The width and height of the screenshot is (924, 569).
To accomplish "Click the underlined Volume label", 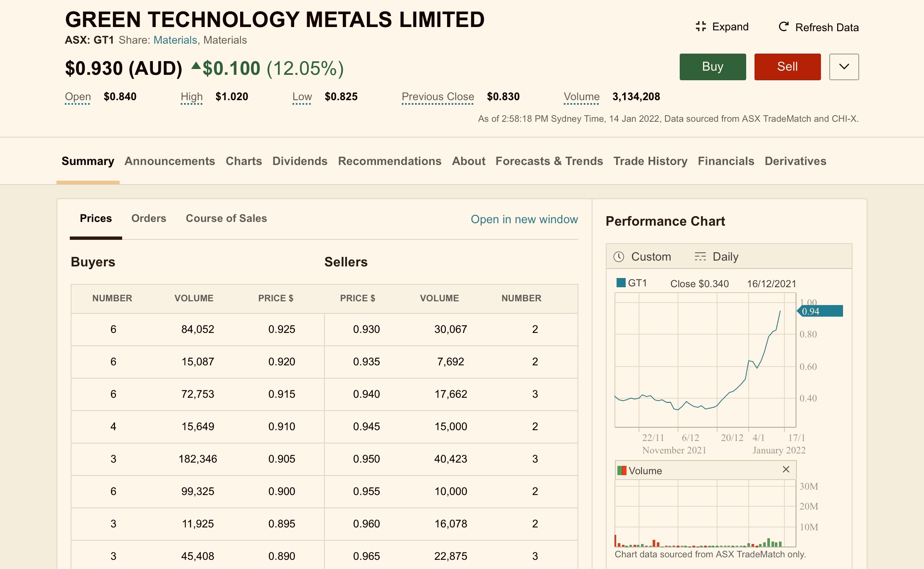I will pyautogui.click(x=582, y=97).
